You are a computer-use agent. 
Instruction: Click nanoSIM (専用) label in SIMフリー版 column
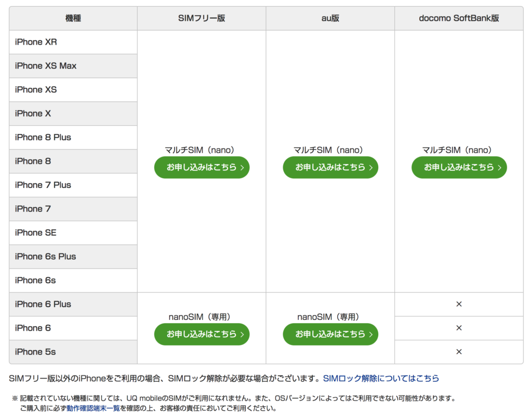pyautogui.click(x=199, y=317)
